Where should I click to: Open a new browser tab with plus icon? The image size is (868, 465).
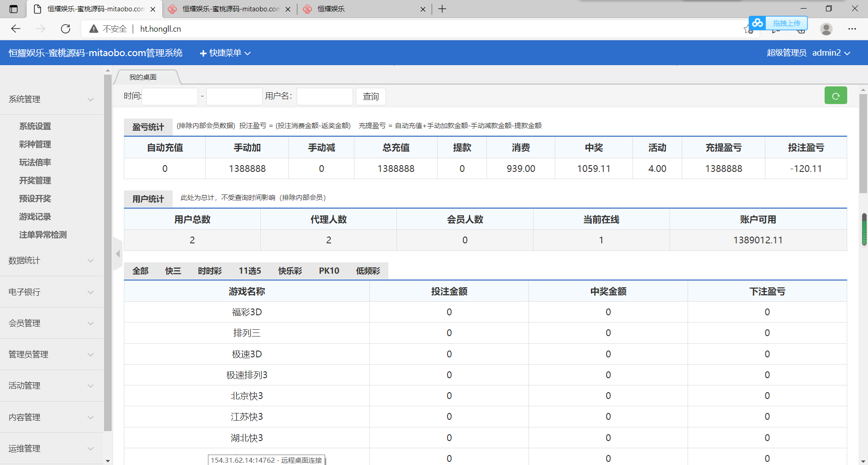[x=442, y=9]
